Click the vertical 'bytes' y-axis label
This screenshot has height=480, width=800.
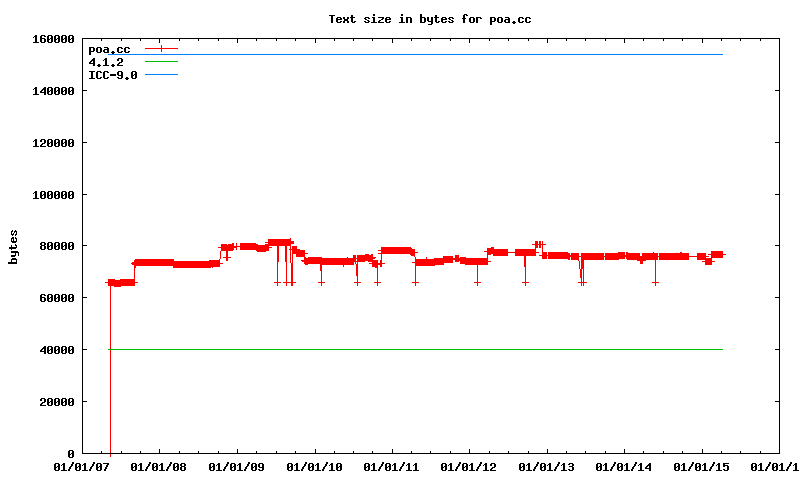click(x=13, y=246)
